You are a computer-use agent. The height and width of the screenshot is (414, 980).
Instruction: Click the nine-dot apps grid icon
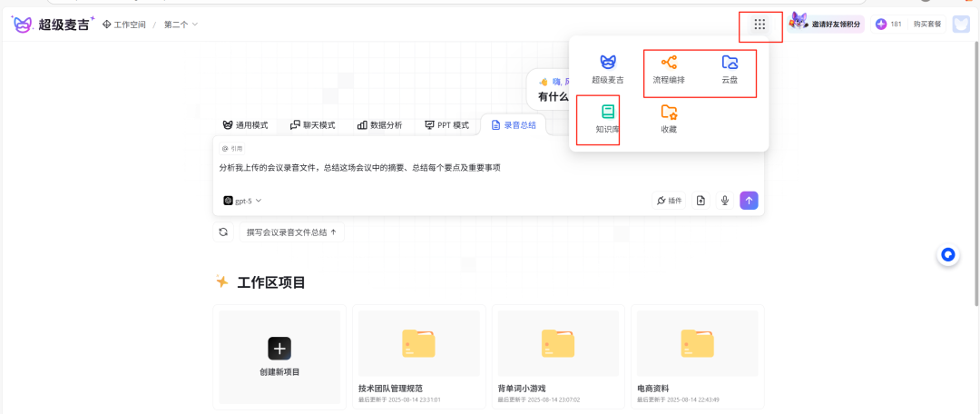759,25
